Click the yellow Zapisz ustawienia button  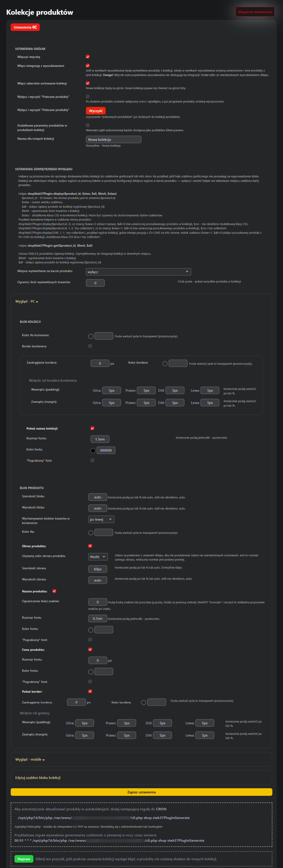click(141, 792)
